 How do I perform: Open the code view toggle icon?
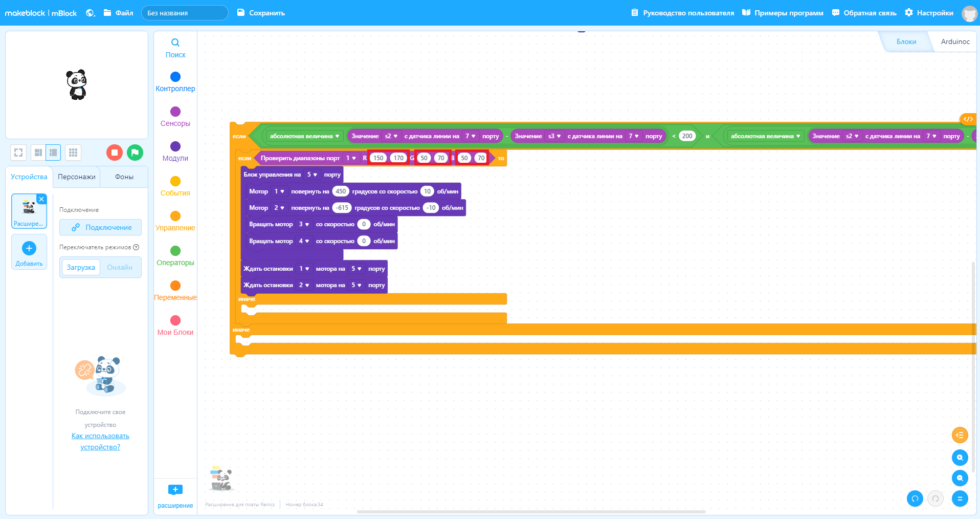click(x=968, y=119)
